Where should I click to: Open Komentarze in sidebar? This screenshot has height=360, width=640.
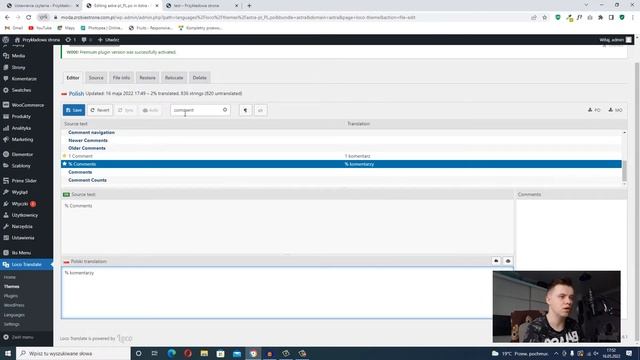tap(24, 79)
